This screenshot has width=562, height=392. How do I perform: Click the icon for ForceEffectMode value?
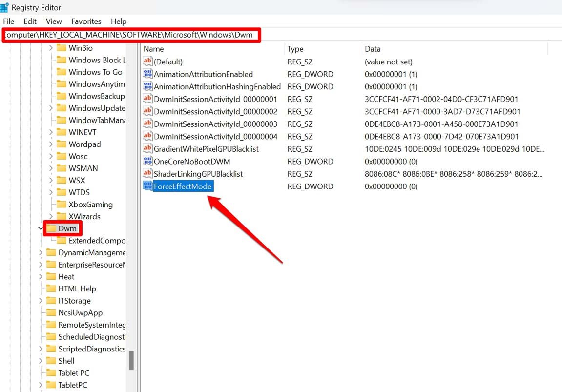[x=148, y=186]
